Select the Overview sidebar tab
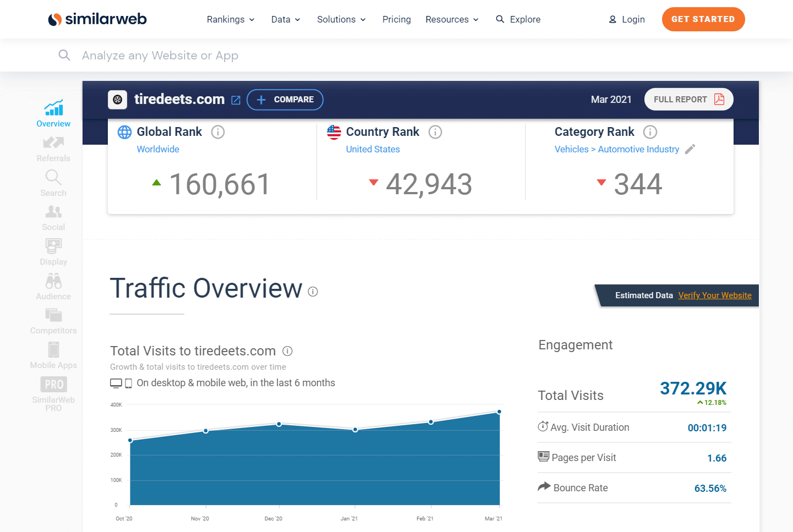The width and height of the screenshot is (793, 532). (x=53, y=113)
